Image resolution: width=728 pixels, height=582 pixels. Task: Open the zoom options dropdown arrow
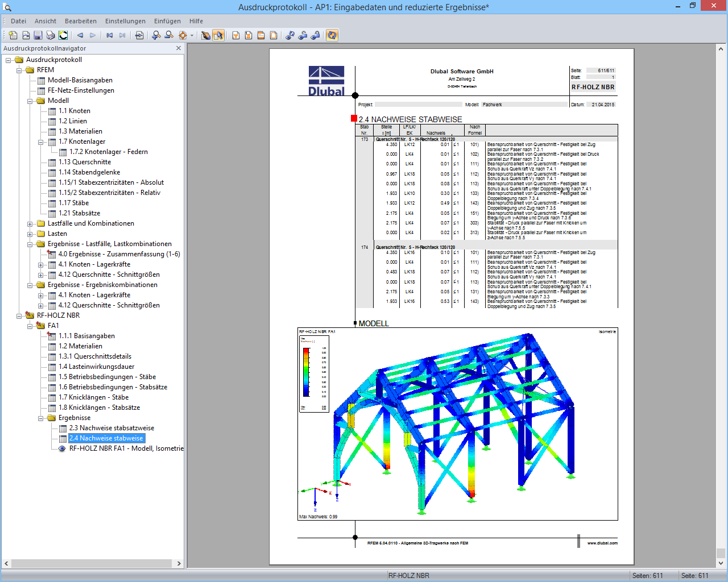tap(192, 35)
